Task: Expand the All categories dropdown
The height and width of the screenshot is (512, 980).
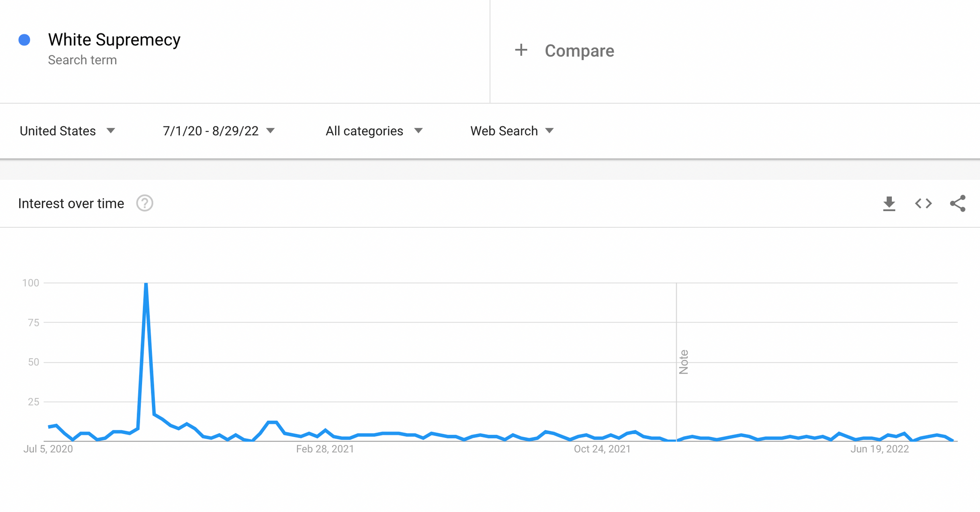Action: click(374, 131)
